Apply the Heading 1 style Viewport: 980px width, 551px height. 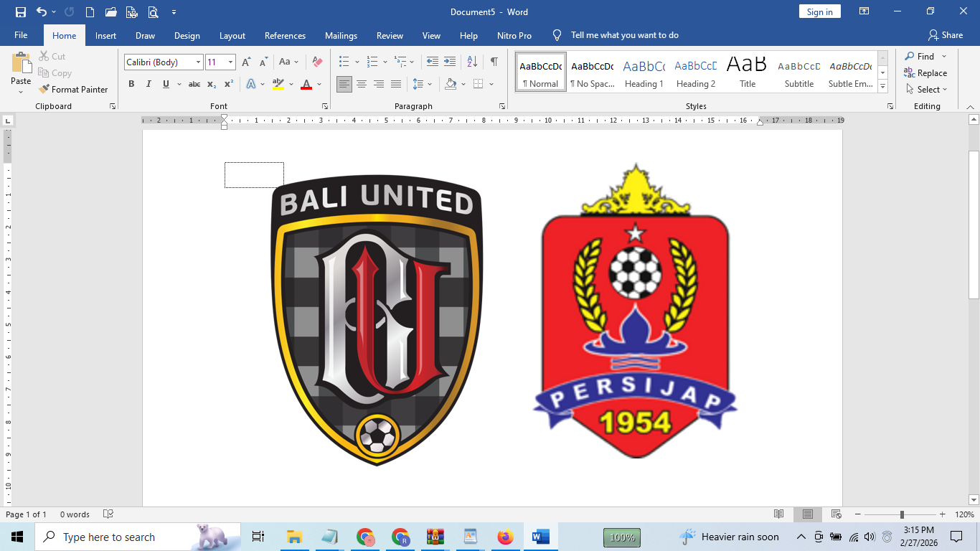pyautogui.click(x=644, y=72)
